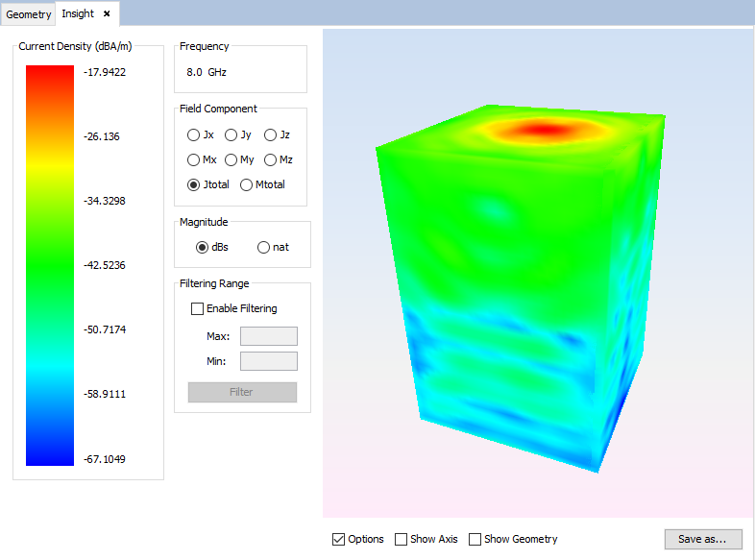Close the Insight tab
The height and width of the screenshot is (560, 755).
(107, 13)
